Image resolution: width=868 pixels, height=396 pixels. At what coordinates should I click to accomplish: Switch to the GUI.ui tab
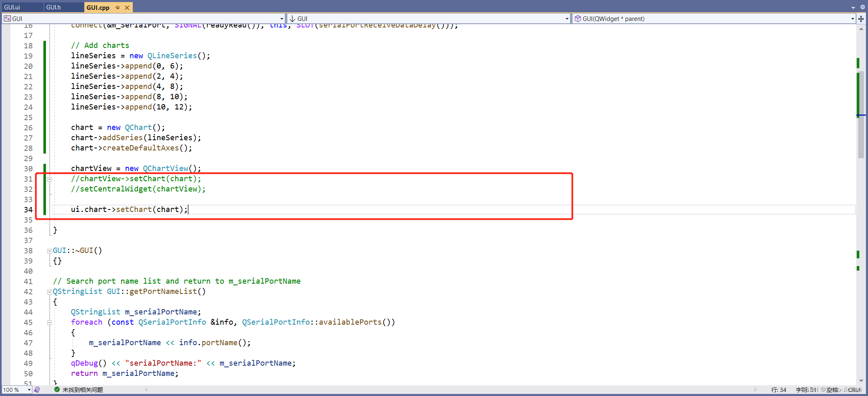12,7
